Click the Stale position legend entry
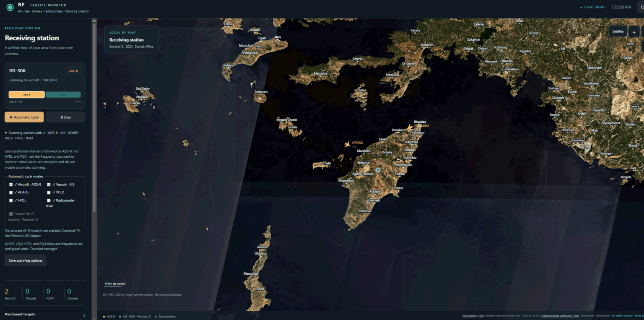Image resolution: width=644 pixels, height=320 pixels. click(165, 317)
